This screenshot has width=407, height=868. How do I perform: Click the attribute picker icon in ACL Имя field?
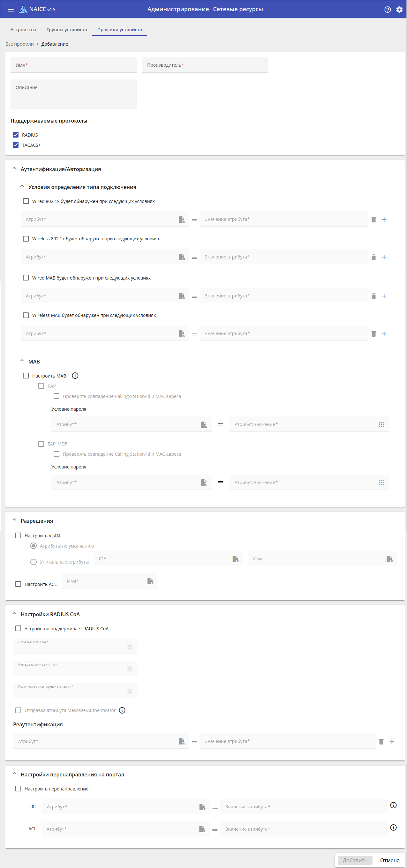150,581
